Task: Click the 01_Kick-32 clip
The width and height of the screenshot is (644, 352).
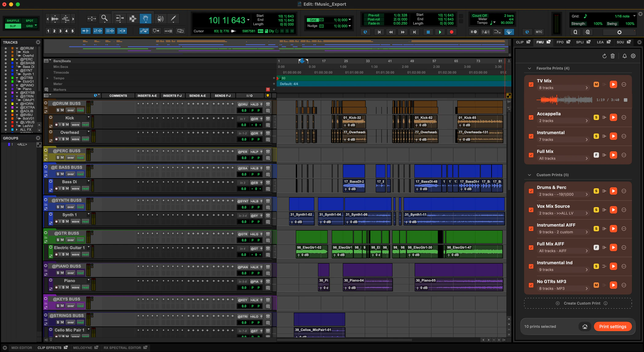Action: coord(354,121)
